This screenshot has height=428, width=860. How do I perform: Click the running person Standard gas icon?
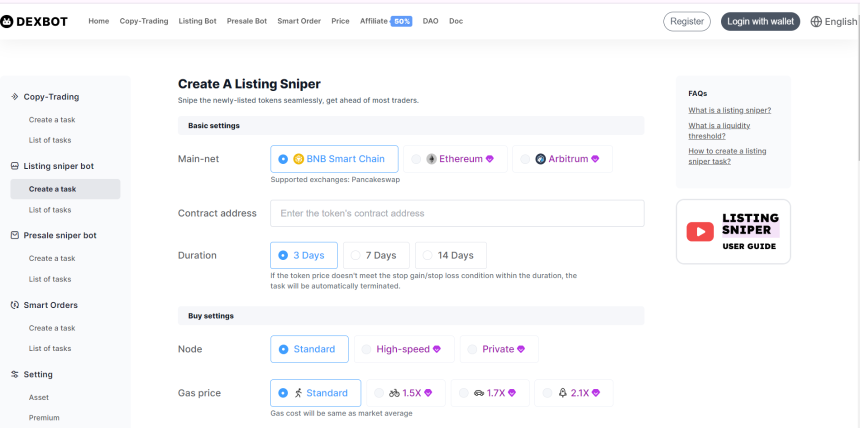[x=298, y=393]
